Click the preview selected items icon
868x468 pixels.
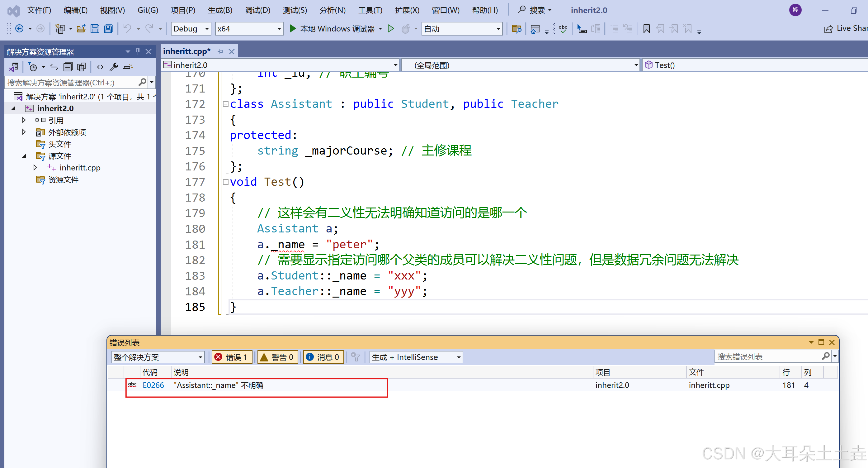pyautogui.click(x=128, y=67)
